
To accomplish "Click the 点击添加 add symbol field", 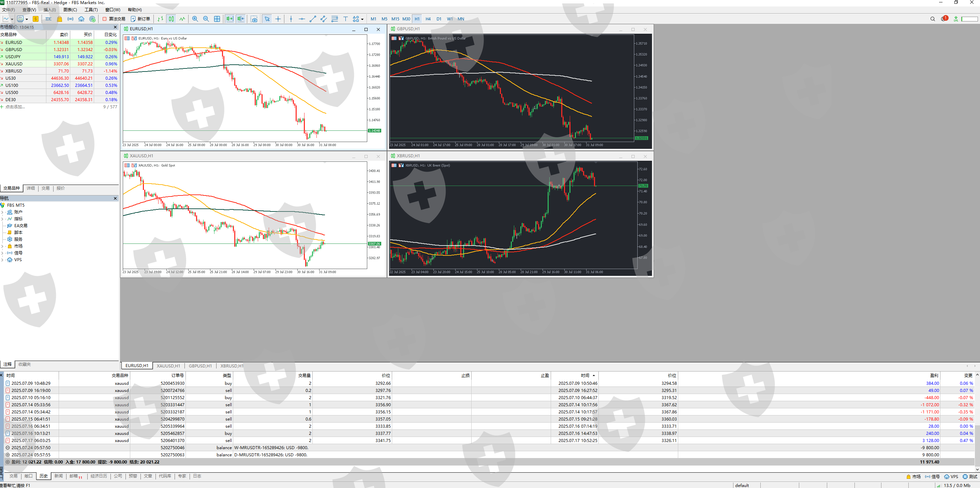I will 15,107.
